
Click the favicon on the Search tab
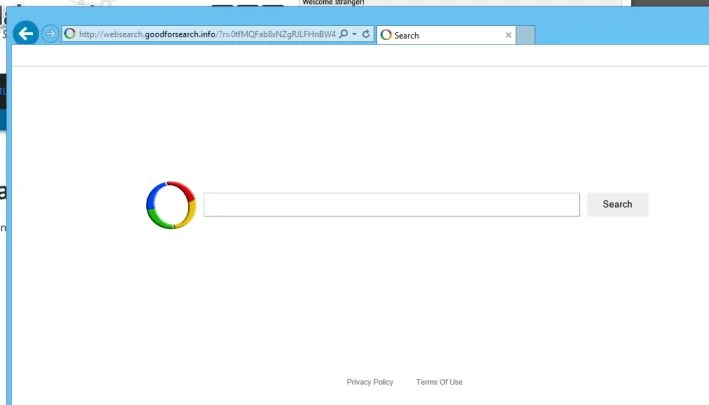click(x=386, y=35)
